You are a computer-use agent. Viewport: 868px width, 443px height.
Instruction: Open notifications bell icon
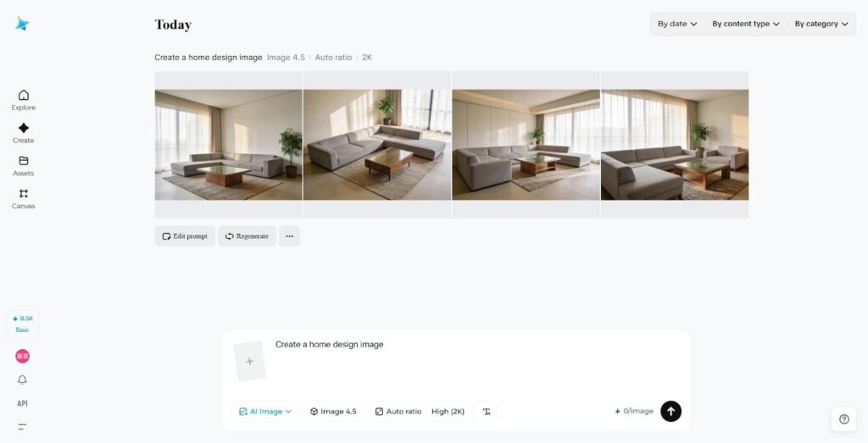point(22,379)
